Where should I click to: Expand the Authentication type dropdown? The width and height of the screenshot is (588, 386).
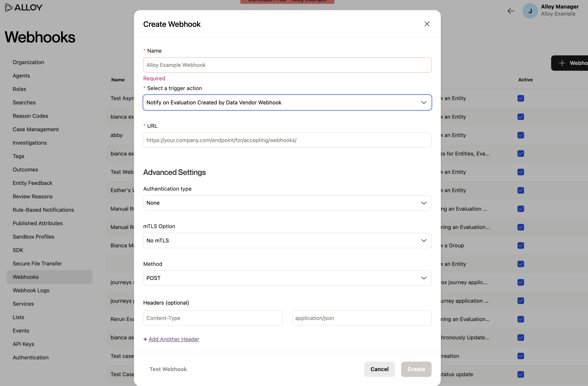point(287,203)
